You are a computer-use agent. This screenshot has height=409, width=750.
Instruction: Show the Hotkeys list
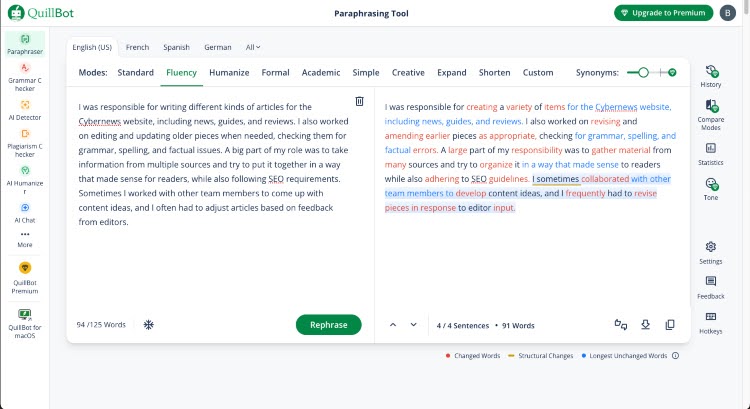(710, 323)
